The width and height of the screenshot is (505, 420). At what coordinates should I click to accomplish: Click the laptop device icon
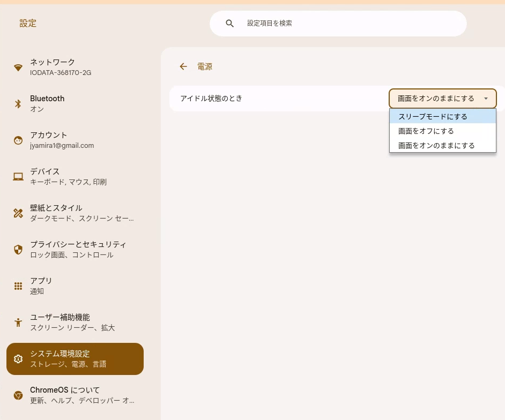coord(18,176)
